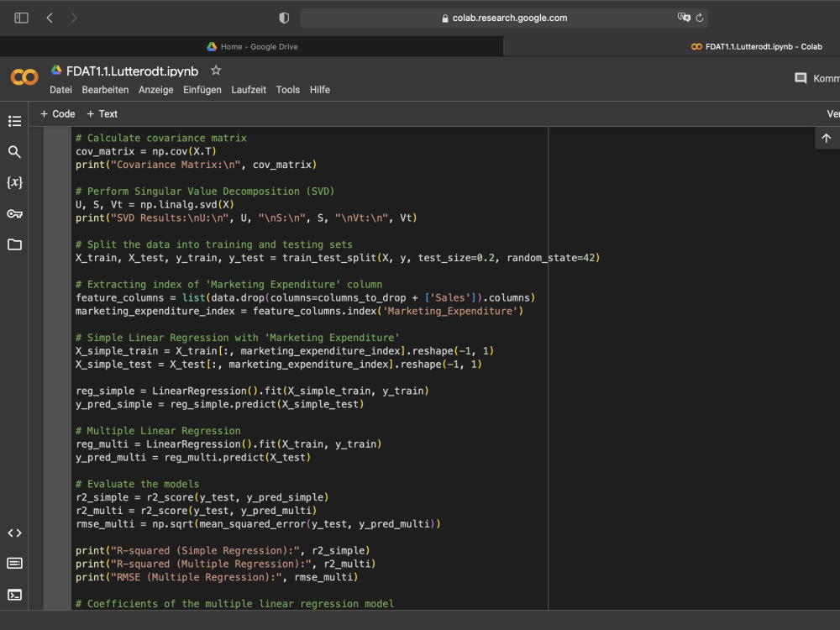Open the Einfügen menu

click(202, 90)
